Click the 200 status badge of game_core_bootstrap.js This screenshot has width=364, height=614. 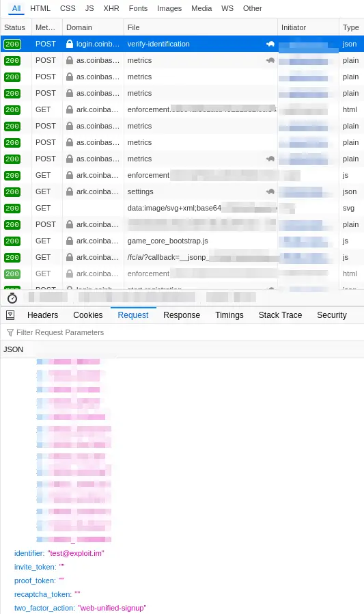[x=12, y=241]
